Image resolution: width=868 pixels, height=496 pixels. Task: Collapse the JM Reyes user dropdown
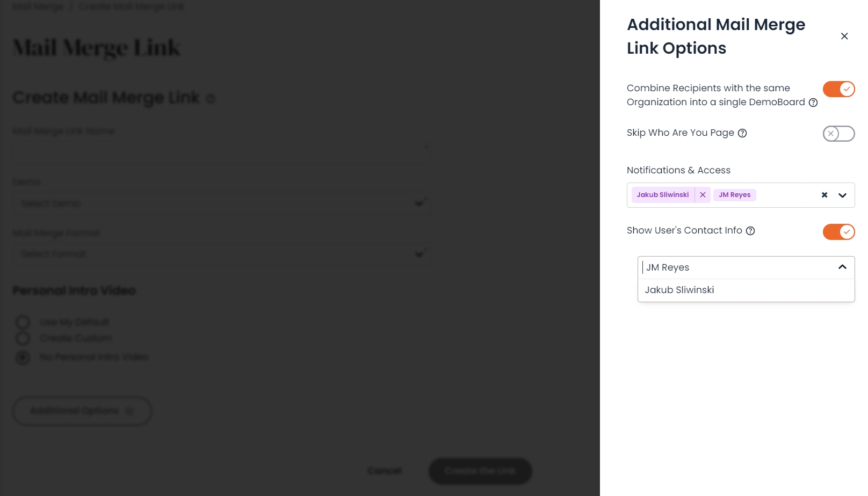[x=841, y=267]
